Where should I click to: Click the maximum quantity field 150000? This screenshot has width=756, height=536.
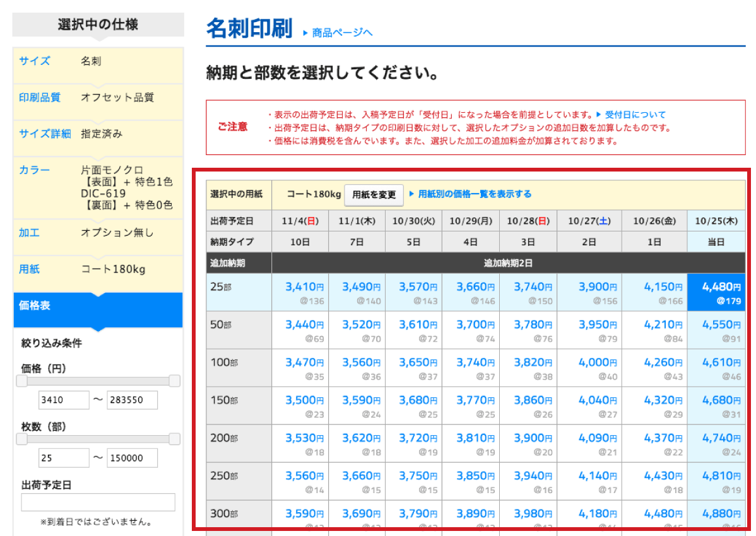[132, 458]
